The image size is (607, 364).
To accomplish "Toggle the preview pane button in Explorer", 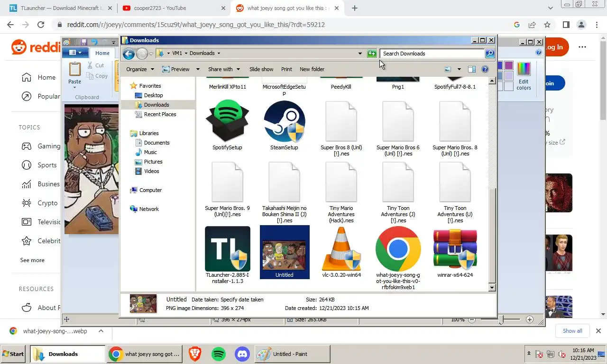I will (x=471, y=69).
